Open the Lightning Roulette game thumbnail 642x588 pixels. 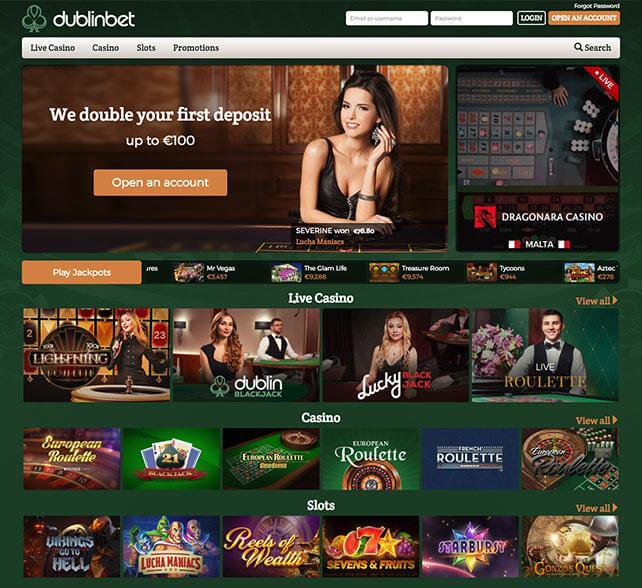97,355
